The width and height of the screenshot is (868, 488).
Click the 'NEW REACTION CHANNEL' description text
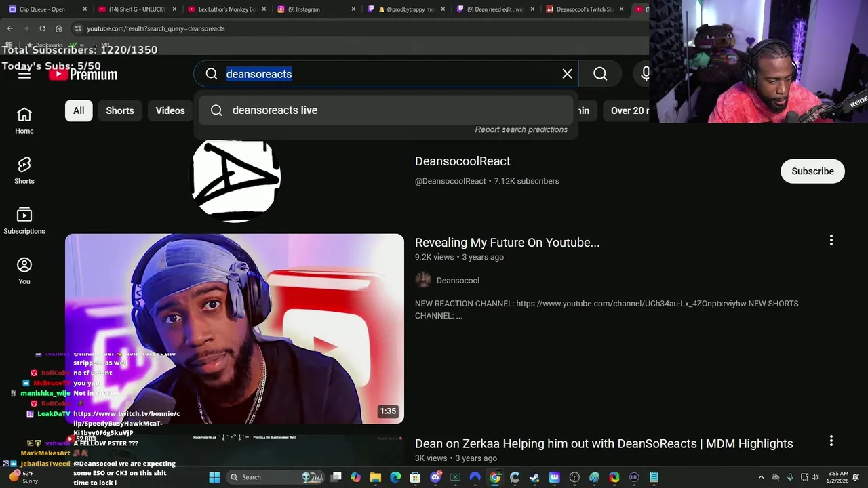click(x=606, y=310)
